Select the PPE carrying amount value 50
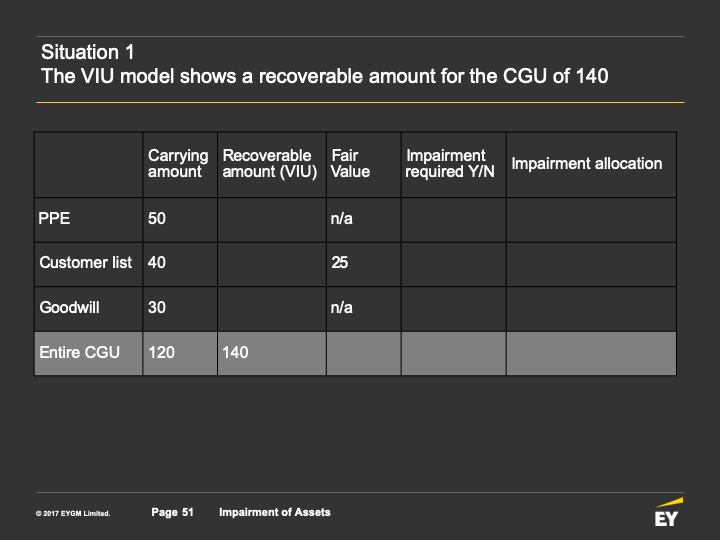 pyautogui.click(x=157, y=218)
